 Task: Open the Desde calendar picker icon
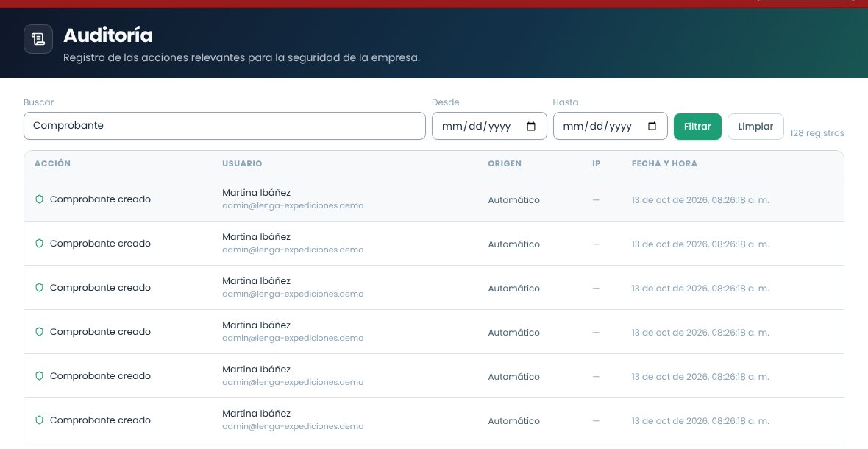tap(531, 126)
